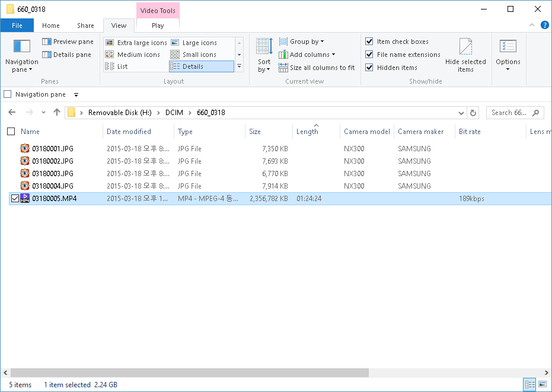Disable the Hidden items checkbox
Image resolution: width=552 pixels, height=392 pixels.
(x=369, y=68)
